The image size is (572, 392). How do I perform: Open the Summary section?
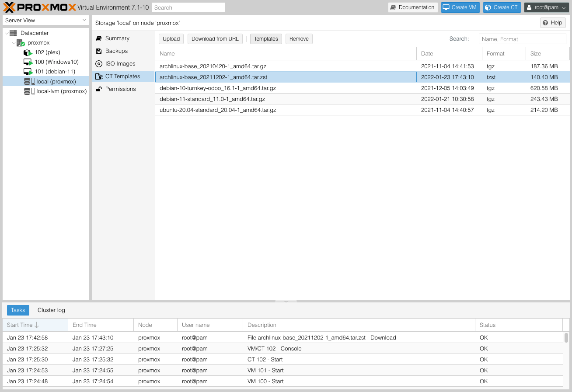click(117, 38)
